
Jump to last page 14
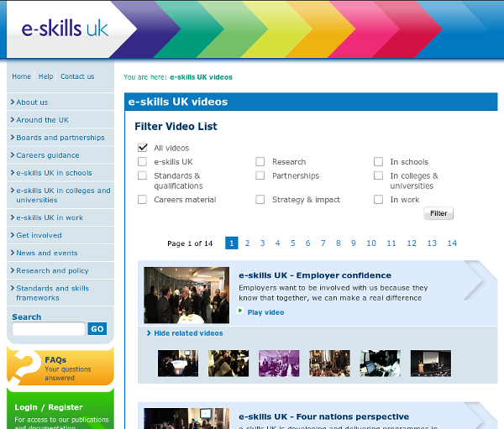(452, 243)
